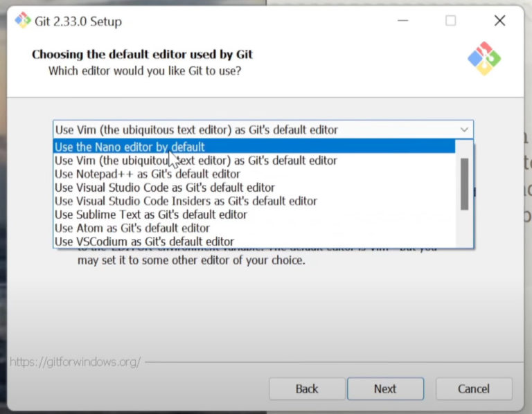The image size is (532, 414).
Task: Choose Atom as Git's default editor
Action: pos(254,228)
